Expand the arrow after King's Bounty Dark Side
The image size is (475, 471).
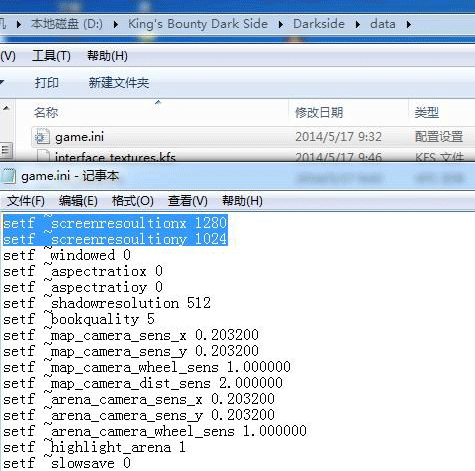click(x=281, y=24)
